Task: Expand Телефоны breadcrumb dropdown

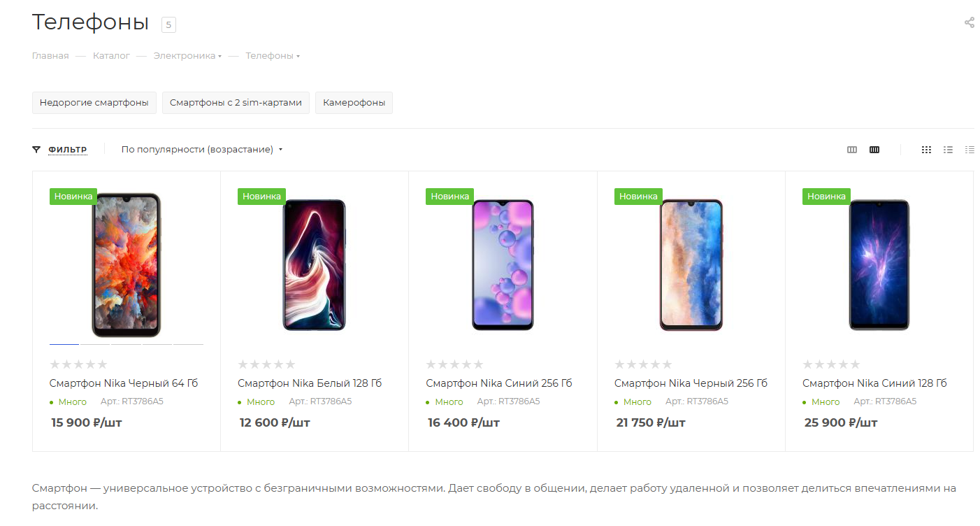Action: [272, 56]
